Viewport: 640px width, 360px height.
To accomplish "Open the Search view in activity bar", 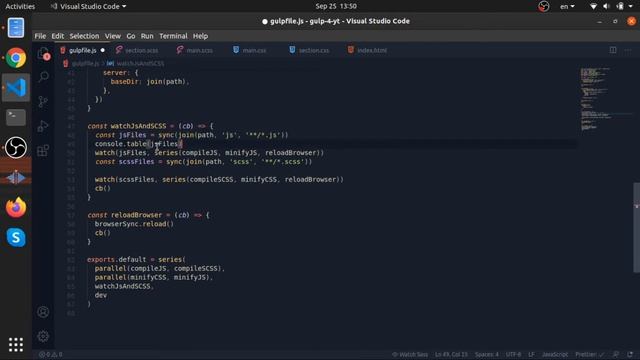I will [44, 77].
